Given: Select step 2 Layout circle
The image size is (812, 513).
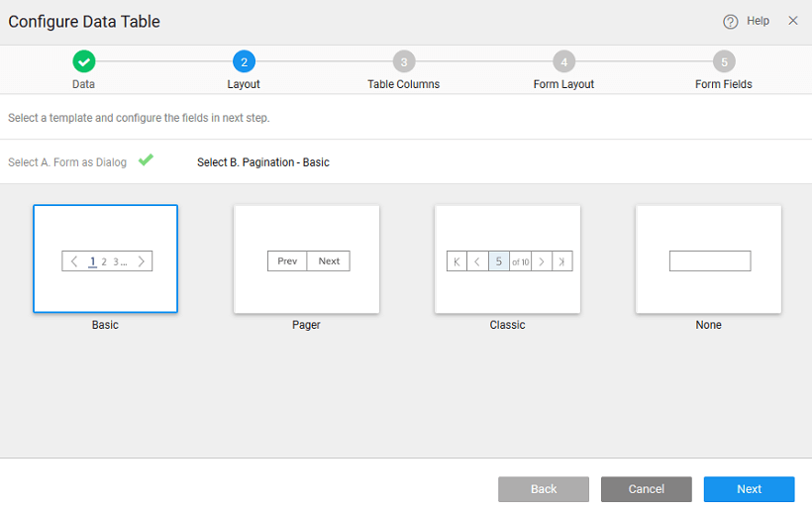Looking at the screenshot, I should point(244,61).
